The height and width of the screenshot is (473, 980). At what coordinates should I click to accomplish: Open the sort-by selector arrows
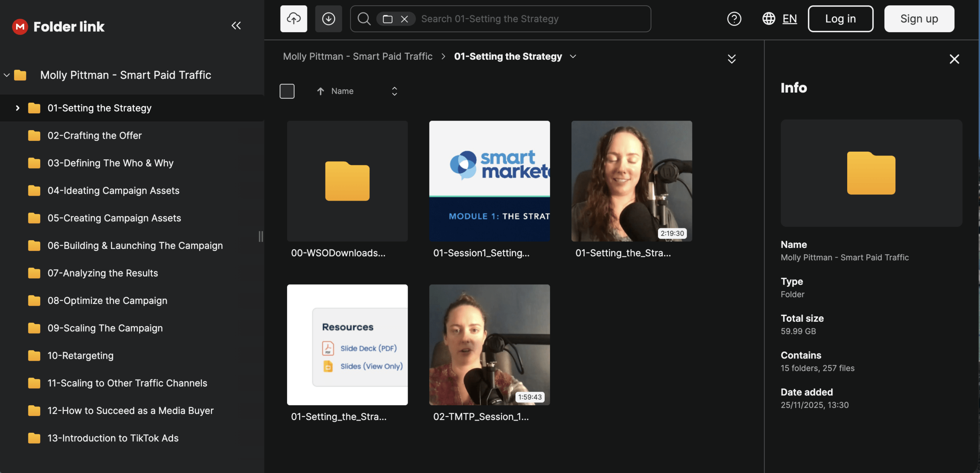coord(394,91)
